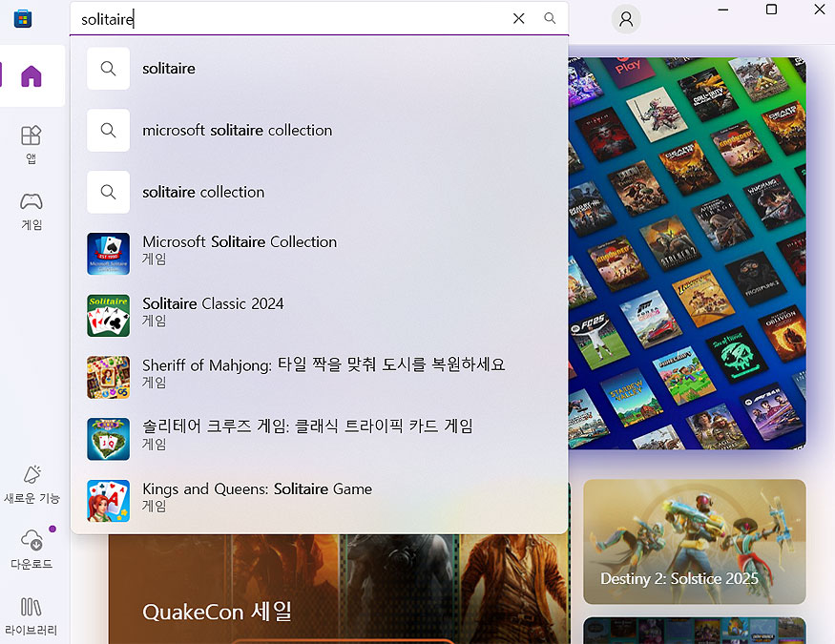Image resolution: width=835 pixels, height=644 pixels.
Task: Open the 게임 (Games) section
Action: click(31, 211)
